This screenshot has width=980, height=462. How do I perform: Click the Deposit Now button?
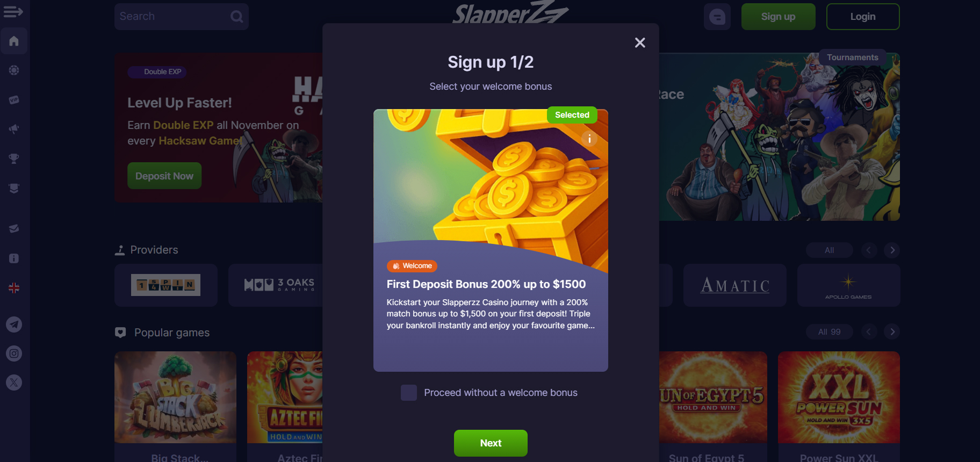tap(164, 176)
